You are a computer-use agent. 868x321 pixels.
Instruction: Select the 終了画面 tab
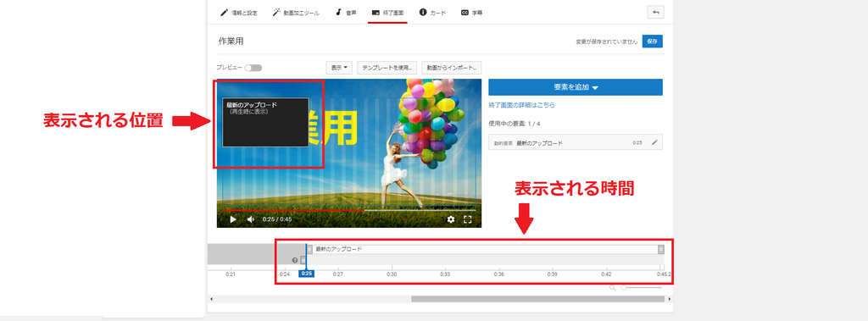(387, 12)
